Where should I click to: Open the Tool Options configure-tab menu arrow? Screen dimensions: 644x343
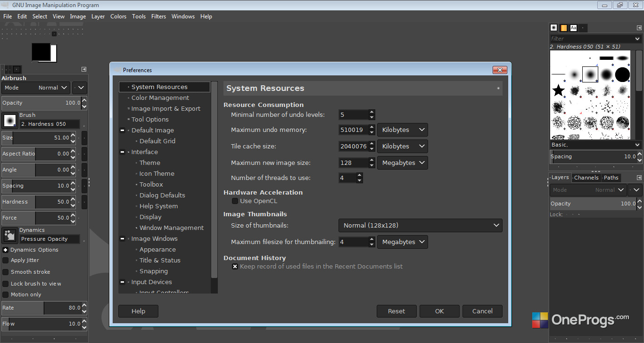point(84,69)
